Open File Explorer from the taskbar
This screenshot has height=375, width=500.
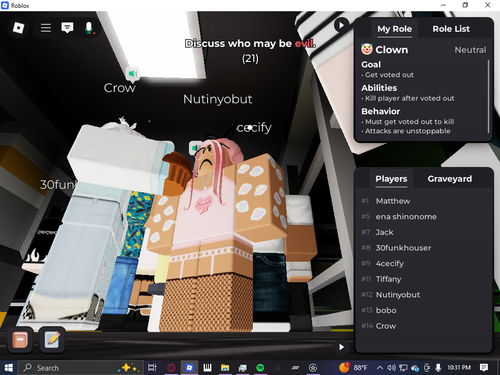point(225,368)
